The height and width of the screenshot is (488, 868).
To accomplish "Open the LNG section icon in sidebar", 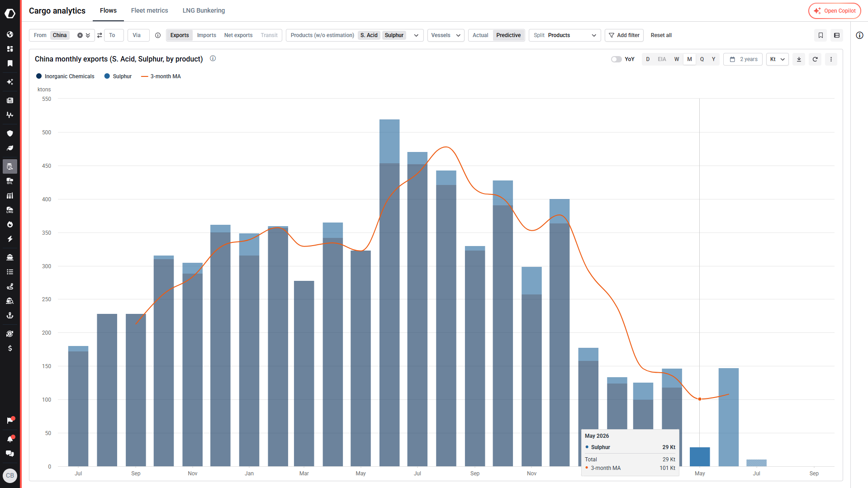I will coord(10,210).
